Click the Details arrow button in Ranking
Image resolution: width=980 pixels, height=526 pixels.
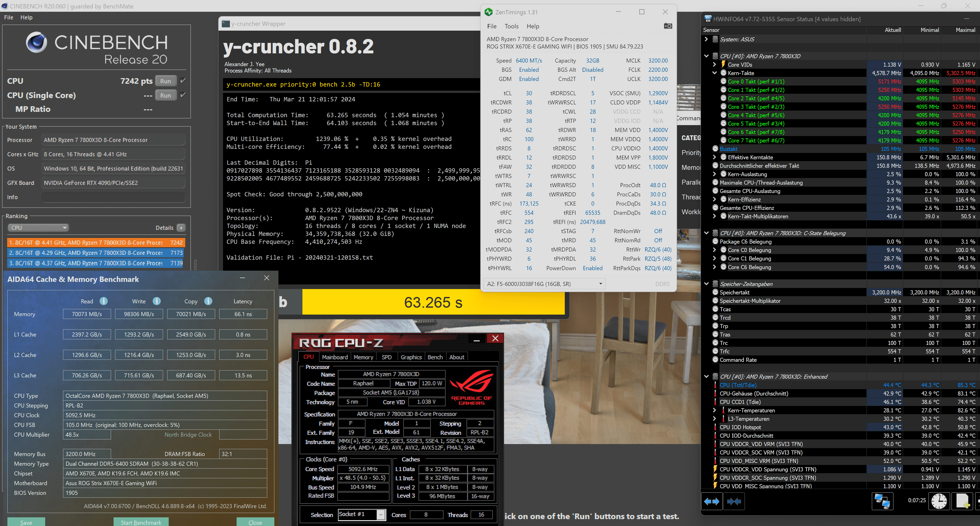point(181,228)
